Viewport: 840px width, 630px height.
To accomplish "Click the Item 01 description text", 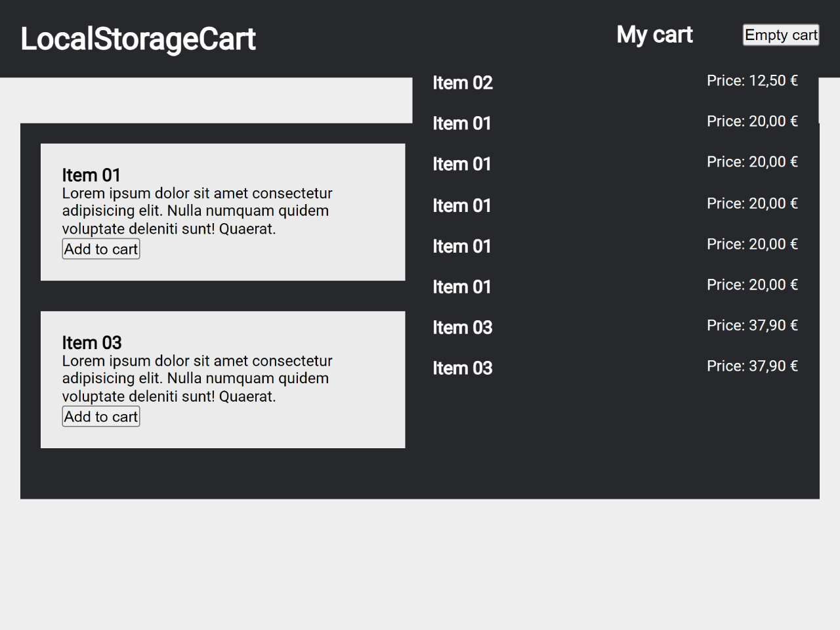I will click(197, 211).
